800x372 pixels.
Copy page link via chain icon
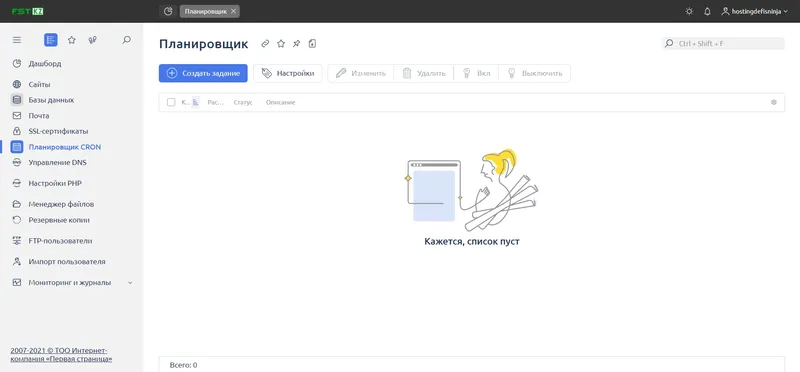pyautogui.click(x=265, y=44)
